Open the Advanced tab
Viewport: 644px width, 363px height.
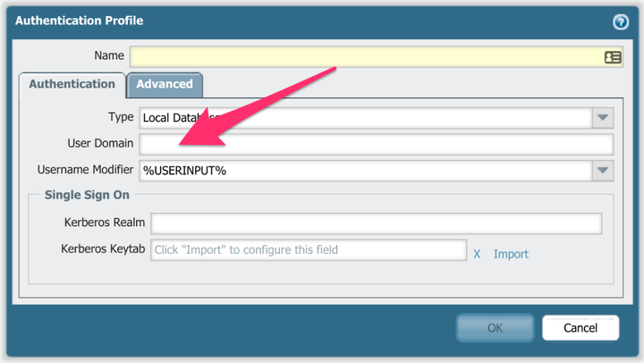[165, 84]
